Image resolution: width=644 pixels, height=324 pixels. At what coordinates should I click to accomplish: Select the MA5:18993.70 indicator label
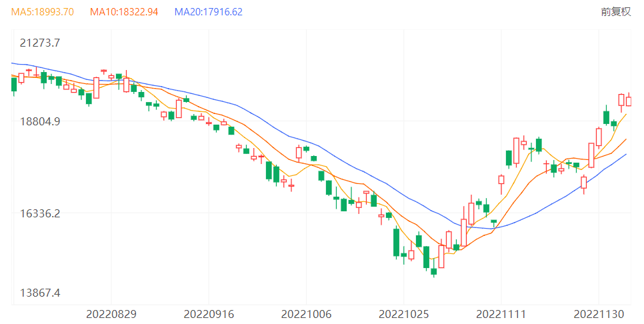[x=42, y=12]
